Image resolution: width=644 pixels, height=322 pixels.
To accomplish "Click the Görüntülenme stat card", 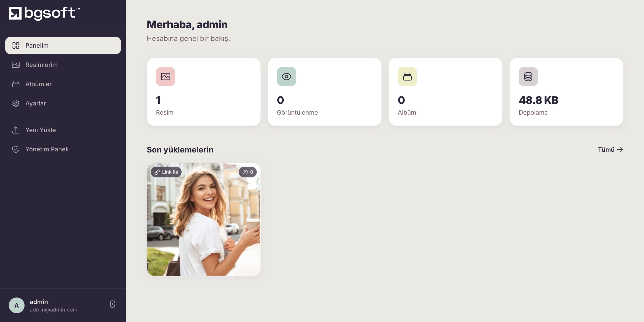I will (324, 92).
